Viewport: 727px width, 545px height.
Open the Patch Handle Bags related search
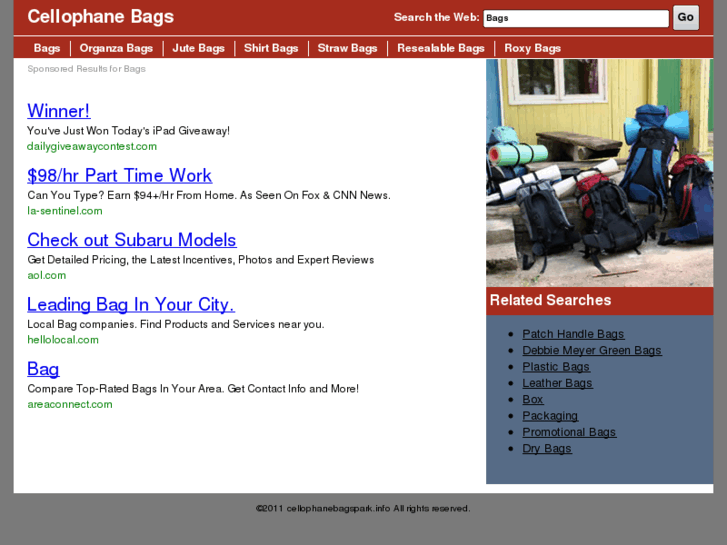573,334
